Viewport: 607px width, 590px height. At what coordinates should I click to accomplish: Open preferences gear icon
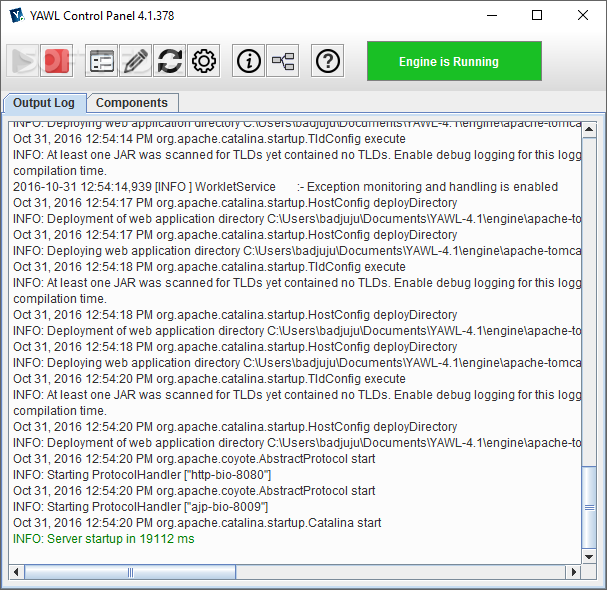pos(204,61)
